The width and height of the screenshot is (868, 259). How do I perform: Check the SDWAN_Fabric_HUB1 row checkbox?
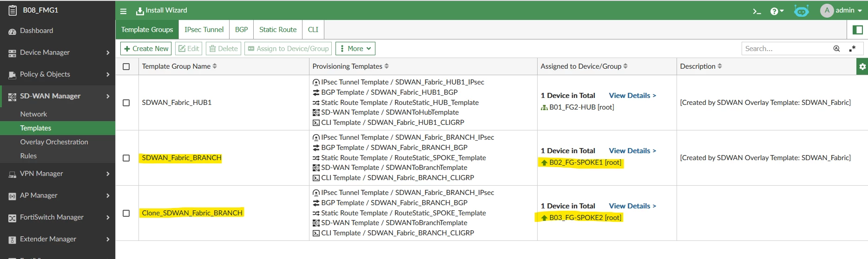[126, 103]
